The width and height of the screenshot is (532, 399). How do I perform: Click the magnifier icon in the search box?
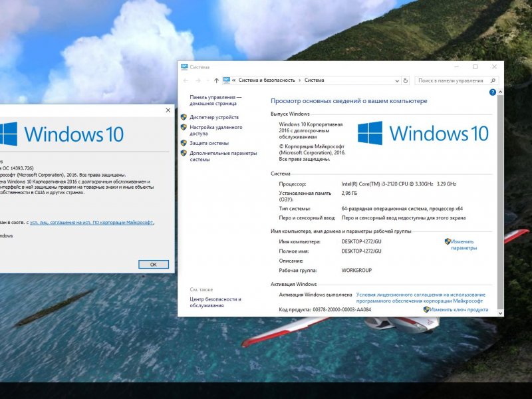click(x=493, y=80)
